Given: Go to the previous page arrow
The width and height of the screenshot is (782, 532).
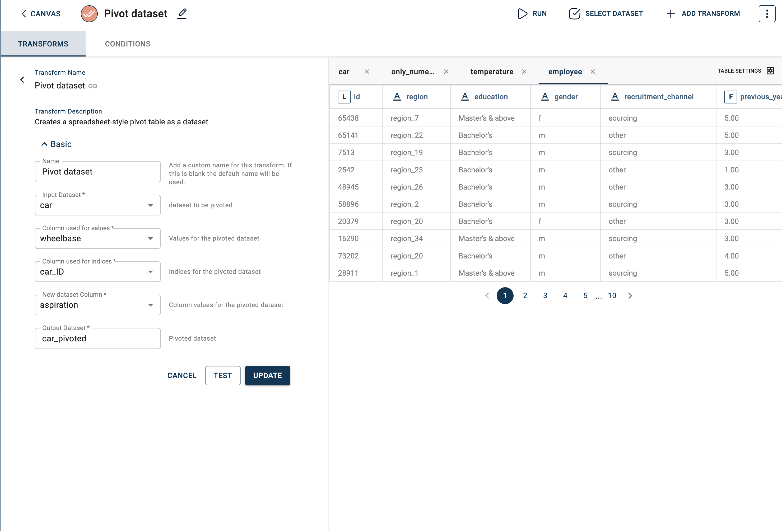Looking at the screenshot, I should point(487,296).
